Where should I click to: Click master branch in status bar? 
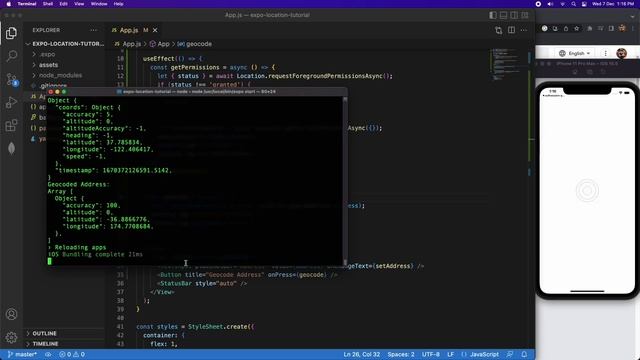coord(22,354)
